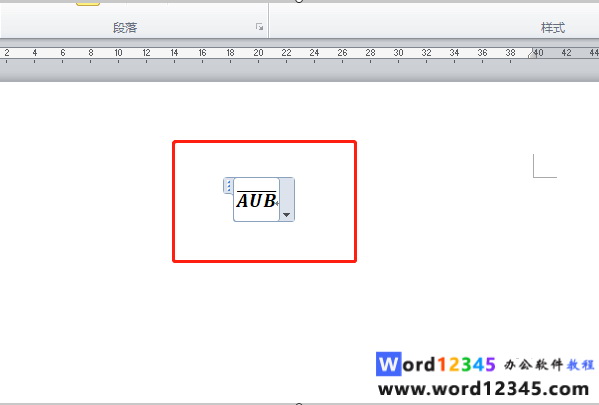Click the letter B in the equation
Viewport: 599px width, 405px height.
tap(270, 201)
